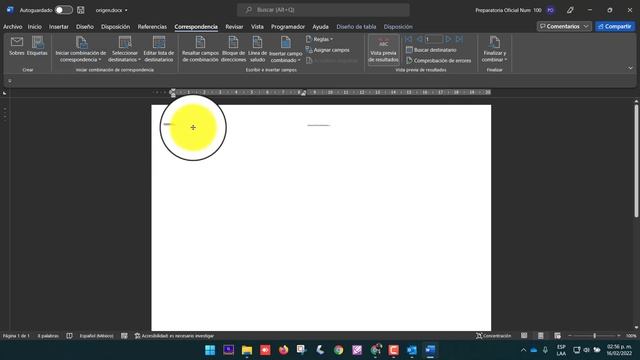
Task: Click the Compartir button
Action: [x=615, y=26]
